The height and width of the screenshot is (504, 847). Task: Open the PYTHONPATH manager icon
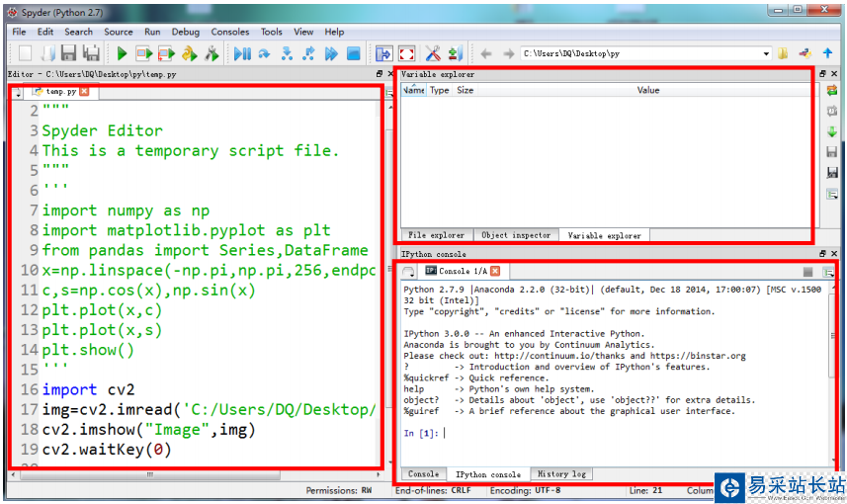[x=456, y=53]
